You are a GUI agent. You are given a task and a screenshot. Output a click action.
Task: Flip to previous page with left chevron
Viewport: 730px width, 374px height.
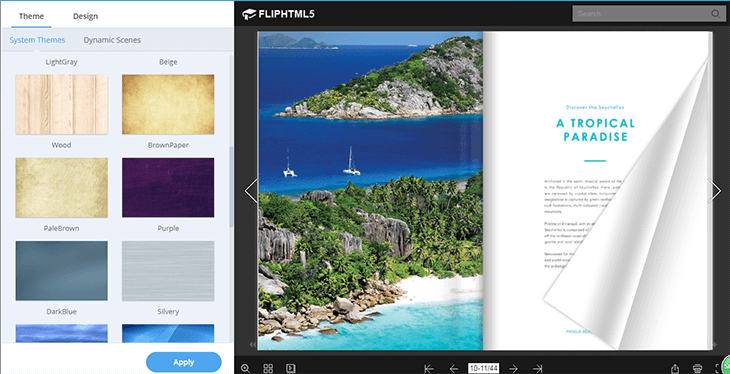click(251, 190)
